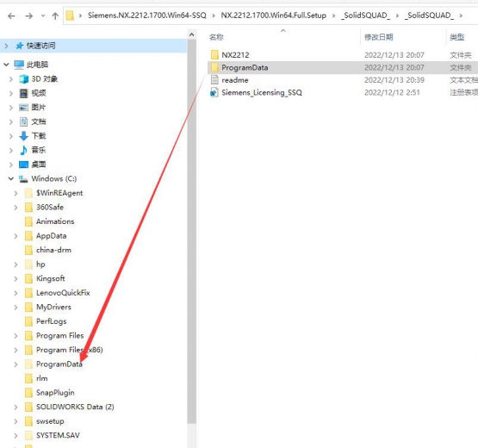Select the 此电脑 computer icon
Screen dimensions: 478x448
point(19,65)
